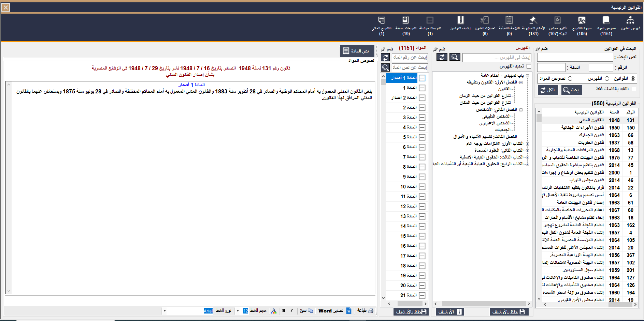Open State Council fatwas (فتاوى مجلس الدولة) icon
The height and width of the screenshot is (321, 644).
(558, 21)
